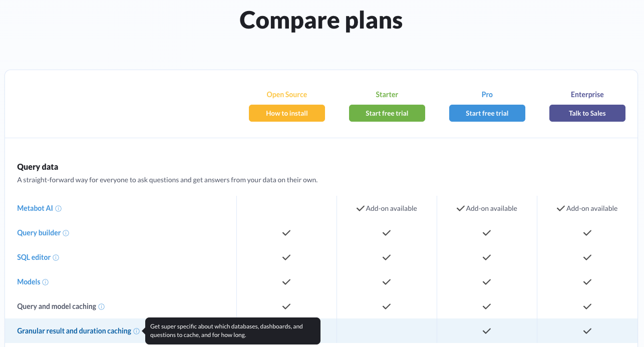Click the Pro plan heading
644x347 pixels.
pos(487,95)
